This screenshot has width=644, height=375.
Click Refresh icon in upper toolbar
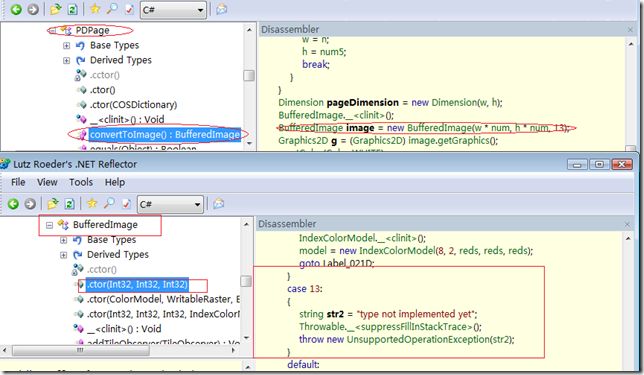72,9
